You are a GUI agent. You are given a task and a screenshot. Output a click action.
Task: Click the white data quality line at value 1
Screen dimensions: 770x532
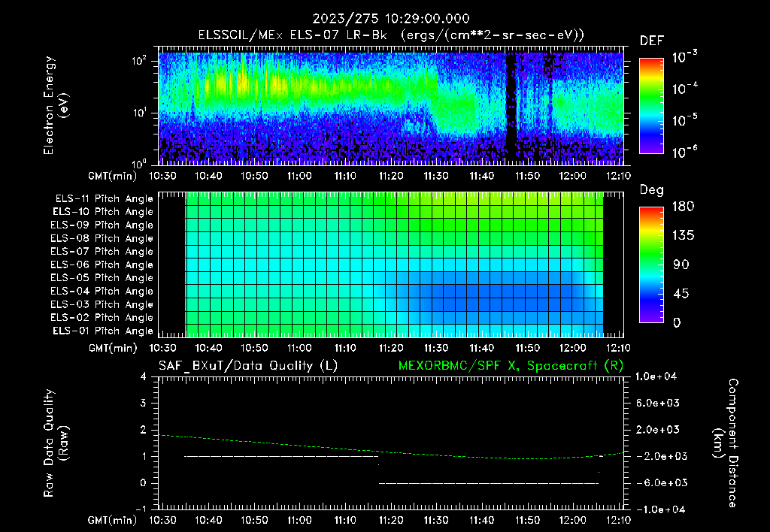[281, 456]
